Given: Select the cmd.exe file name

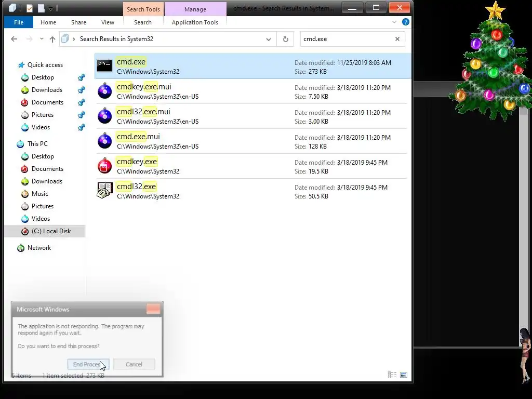Looking at the screenshot, I should click(x=131, y=62).
